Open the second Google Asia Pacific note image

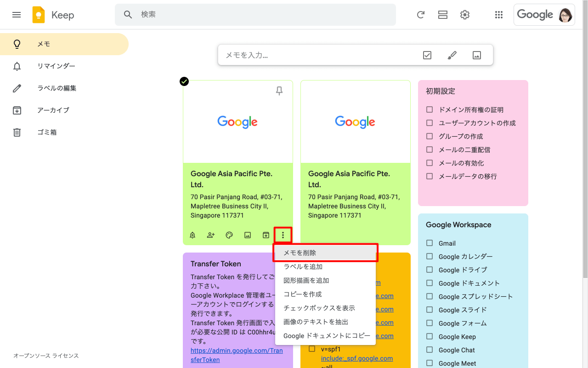pos(356,122)
